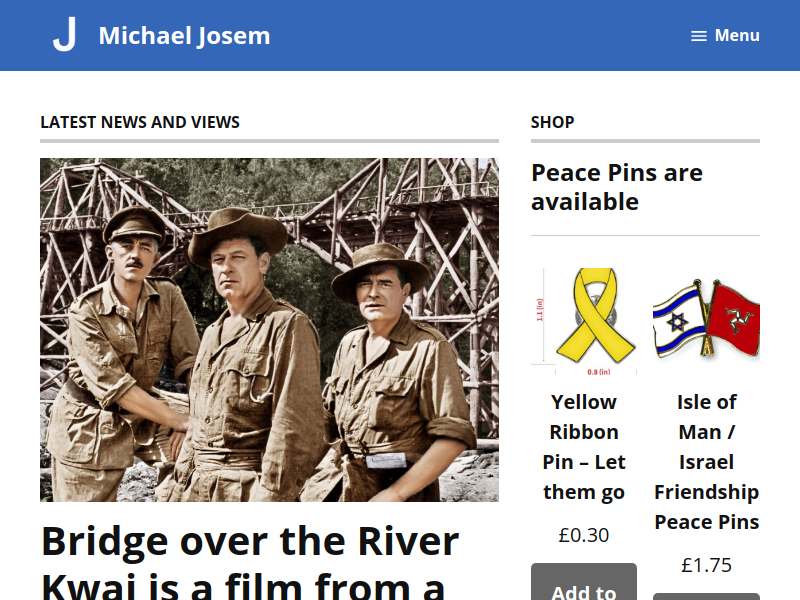
Task: Click the Israeli flag in the pin image
Action: point(677,320)
